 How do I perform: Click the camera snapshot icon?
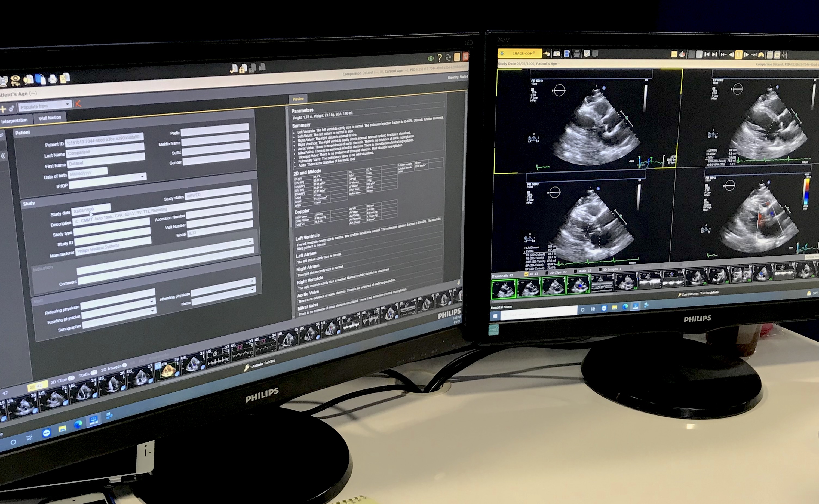[556, 53]
